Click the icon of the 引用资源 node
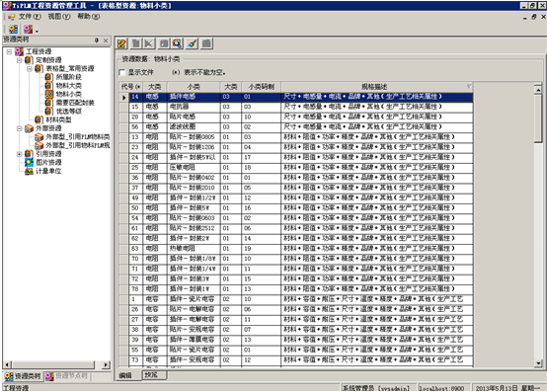Viewport: 547px width, 392px height. (29, 154)
